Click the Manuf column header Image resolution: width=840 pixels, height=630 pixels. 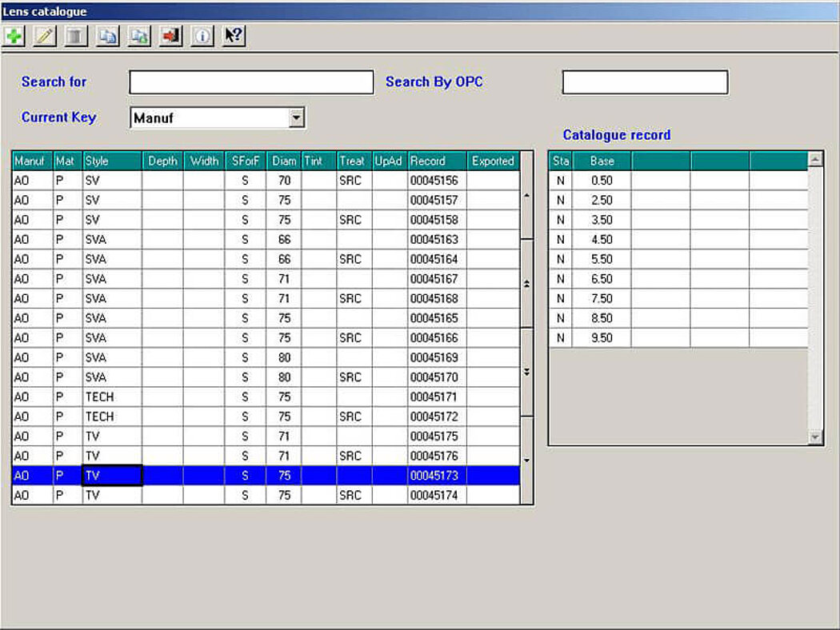point(31,161)
